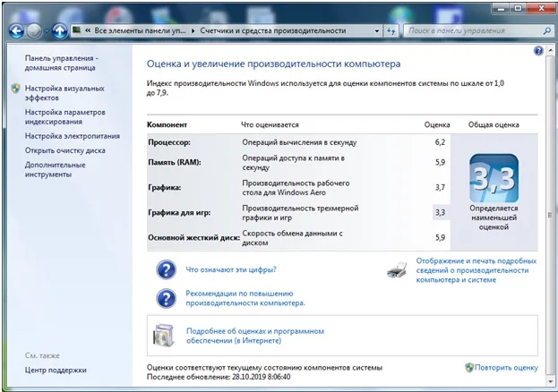Click the printer icon

[x=397, y=270]
